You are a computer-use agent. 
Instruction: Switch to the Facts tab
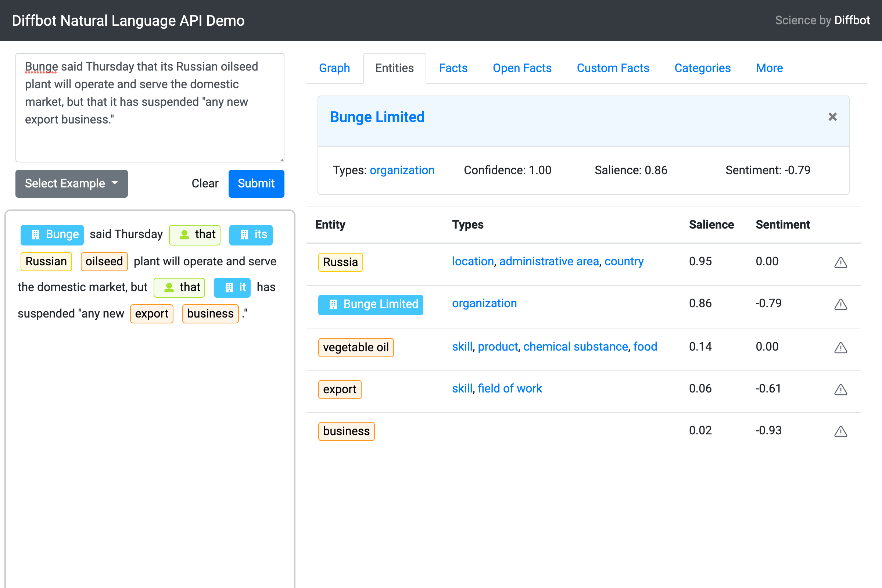point(453,68)
